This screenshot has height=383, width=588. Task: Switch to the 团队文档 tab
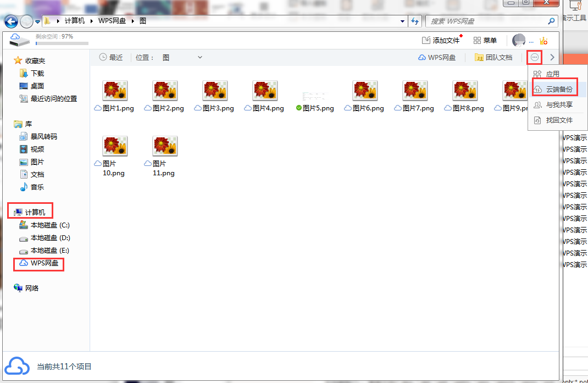493,57
